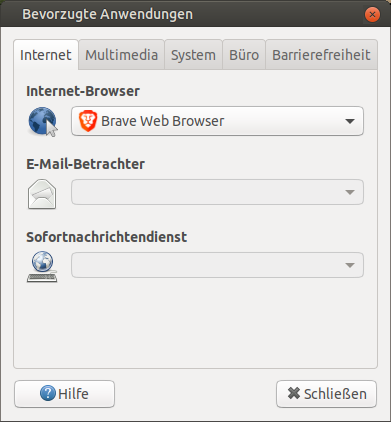Click the globe-with-cursor Internet-Browser icon
This screenshot has width=391, height=422.
tap(43, 121)
